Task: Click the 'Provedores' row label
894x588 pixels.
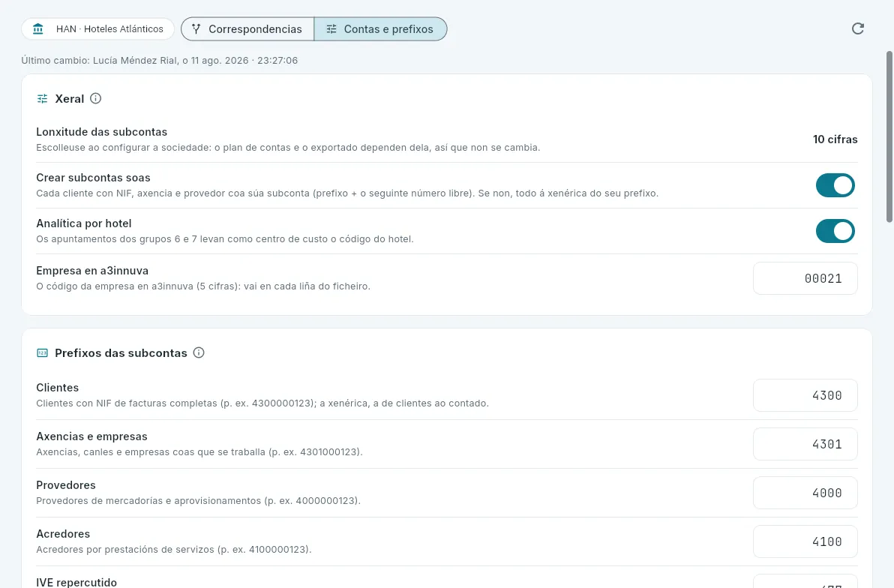Action: click(65, 485)
